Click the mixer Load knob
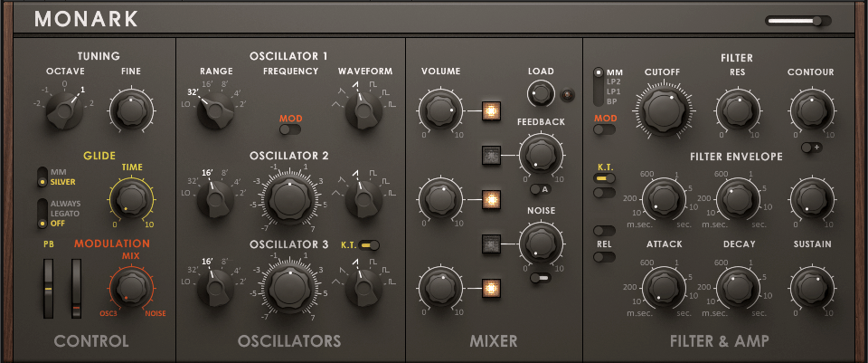The width and height of the screenshot is (868, 363). (x=541, y=94)
